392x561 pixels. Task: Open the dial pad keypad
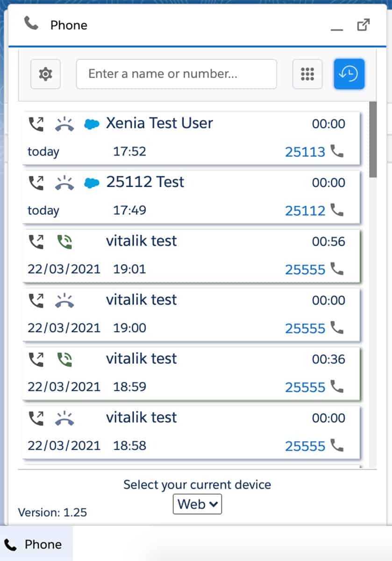(307, 74)
